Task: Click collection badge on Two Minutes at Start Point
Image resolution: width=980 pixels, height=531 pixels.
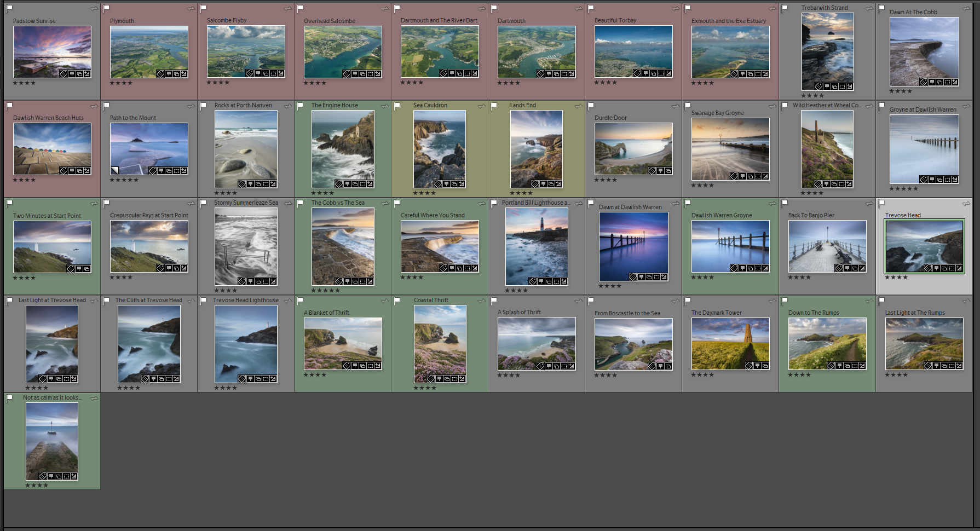Action: [87, 268]
